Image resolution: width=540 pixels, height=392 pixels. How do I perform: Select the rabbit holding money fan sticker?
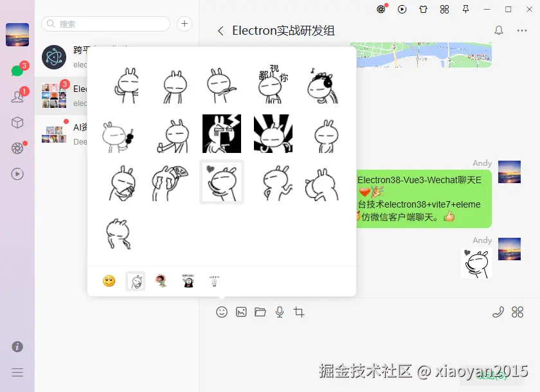[x=170, y=183]
